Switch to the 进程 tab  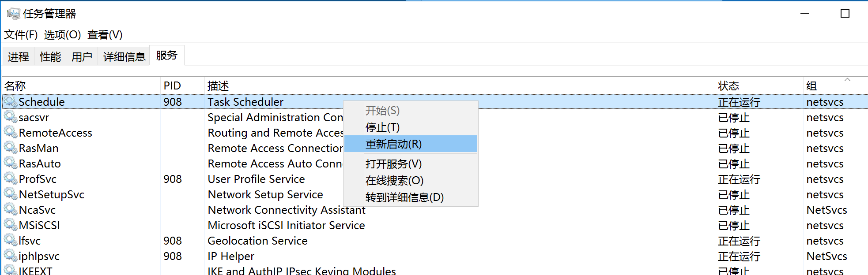[19, 57]
